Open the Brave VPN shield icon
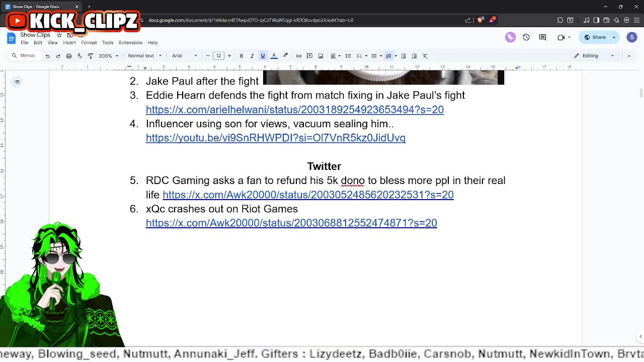644x362 pixels. coord(626,20)
